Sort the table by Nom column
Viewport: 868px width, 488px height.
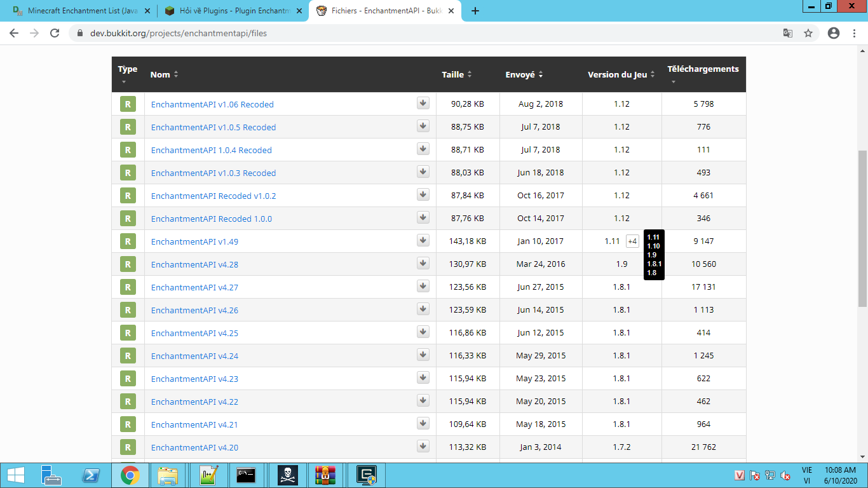tap(164, 74)
